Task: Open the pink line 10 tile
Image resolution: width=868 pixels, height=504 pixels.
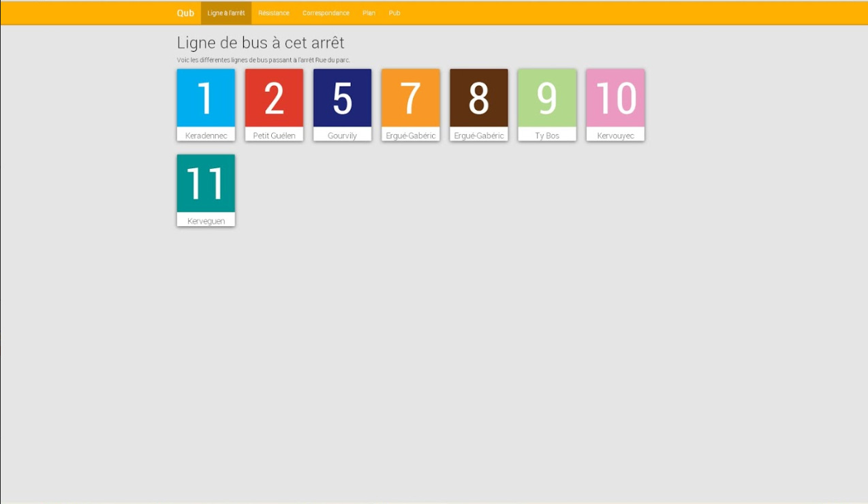Action: click(615, 98)
